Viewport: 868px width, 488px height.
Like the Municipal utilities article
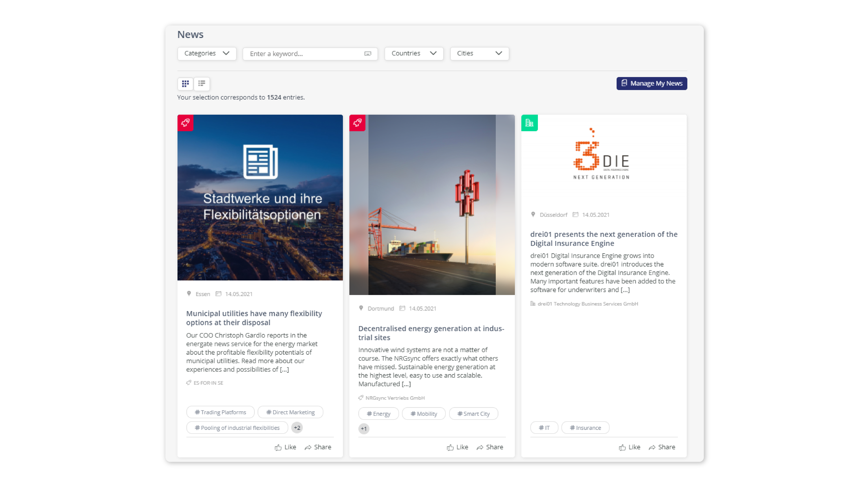285,447
